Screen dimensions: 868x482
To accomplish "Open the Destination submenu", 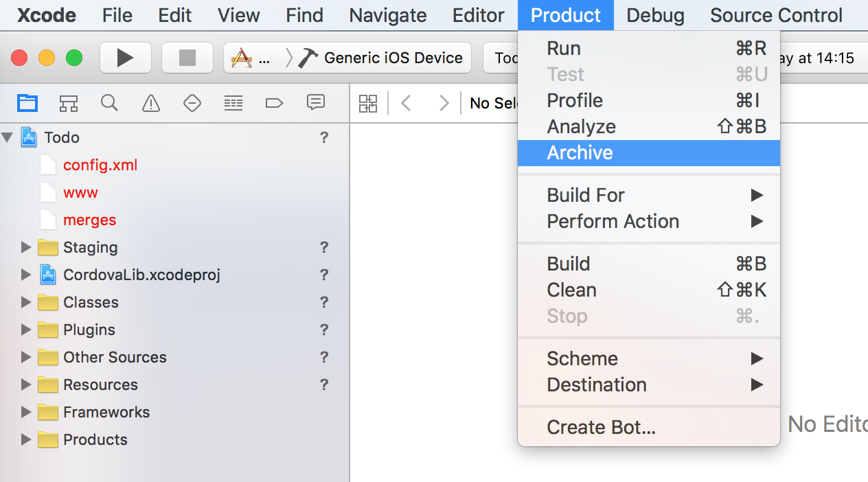I will point(649,385).
